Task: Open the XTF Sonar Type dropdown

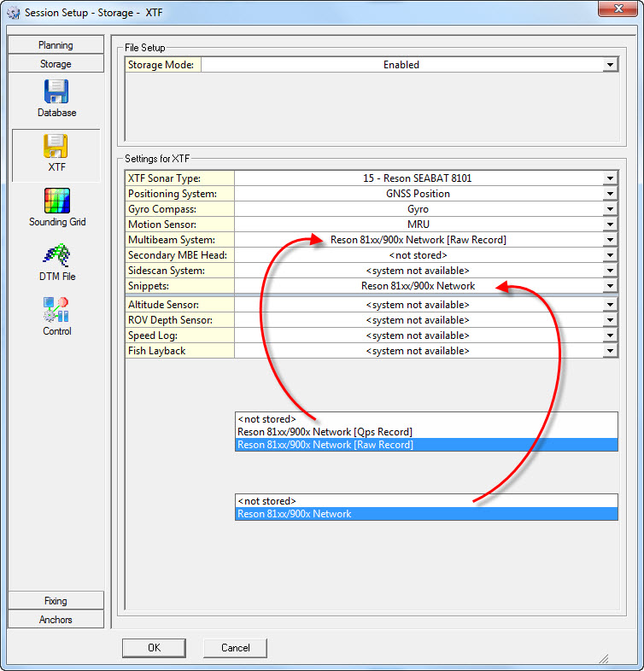Action: (x=610, y=178)
